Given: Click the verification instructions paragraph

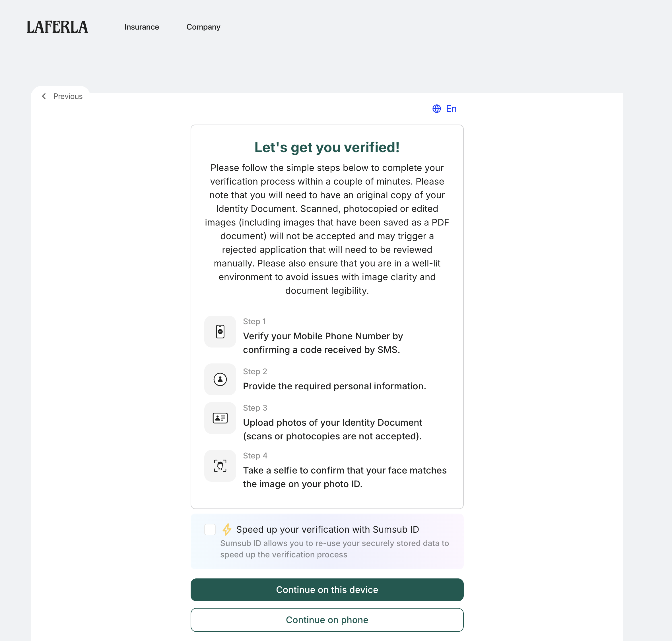Looking at the screenshot, I should (327, 229).
